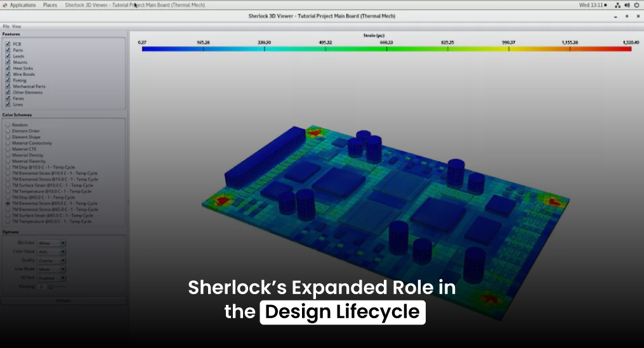This screenshot has width=644, height=348.
Task: Click the 660.33 strain legend value
Action: click(386, 42)
